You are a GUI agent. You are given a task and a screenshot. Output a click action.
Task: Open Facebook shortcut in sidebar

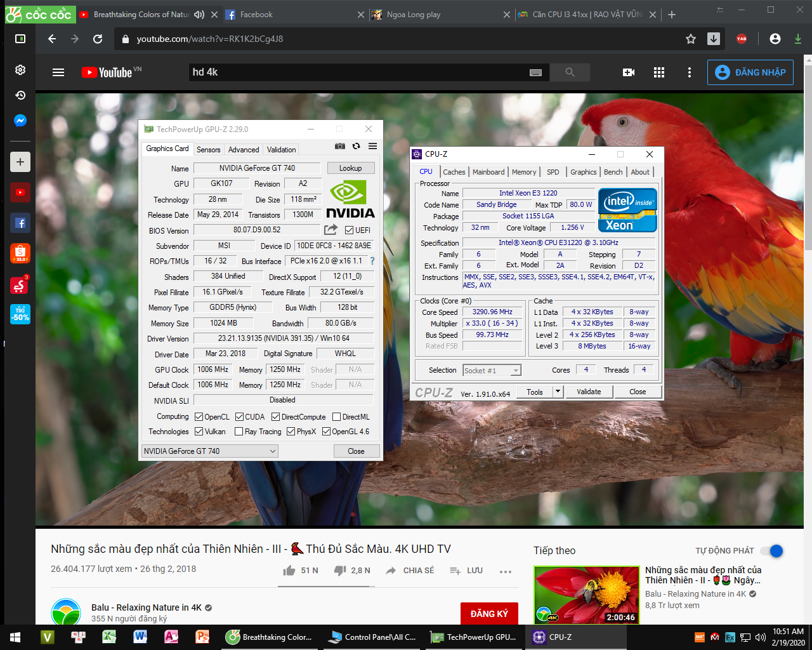click(x=20, y=223)
